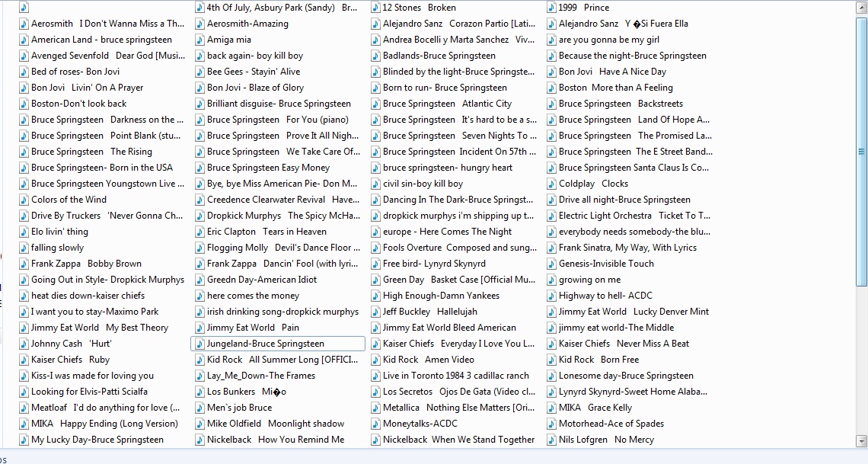Select icon for 'Bruce Springsteen Atlantic City'
The image size is (868, 464).
pyautogui.click(x=376, y=104)
